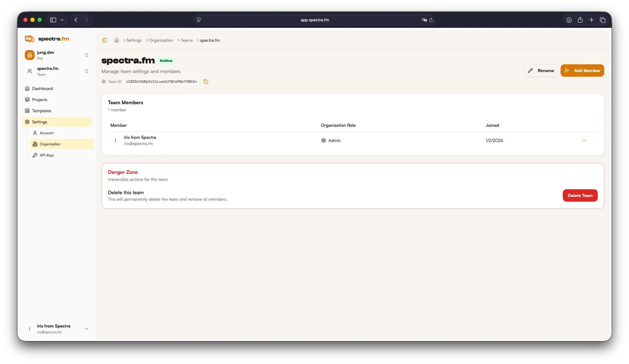Open browser sidebar dropdown chevron
Viewport: 629px width, 364px height.
(62, 20)
